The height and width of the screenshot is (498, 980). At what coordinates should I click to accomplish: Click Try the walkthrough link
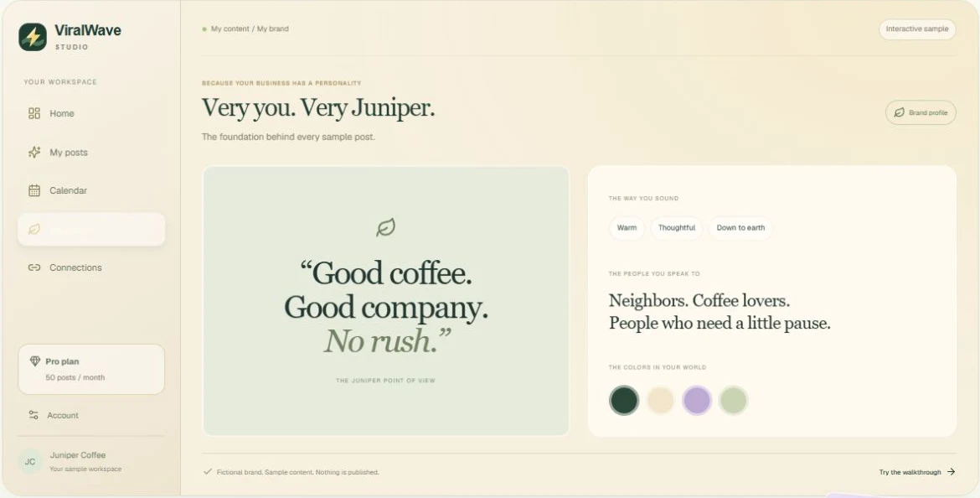coord(917,472)
